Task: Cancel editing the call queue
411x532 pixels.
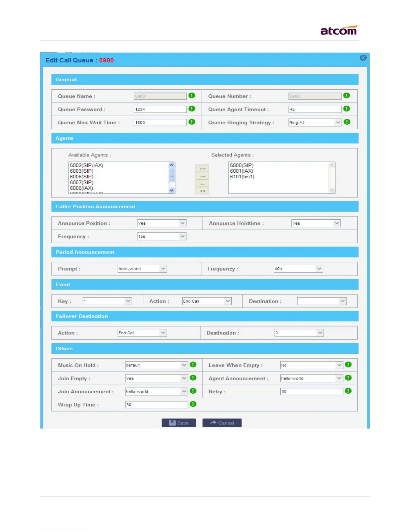Action: pyautogui.click(x=222, y=423)
